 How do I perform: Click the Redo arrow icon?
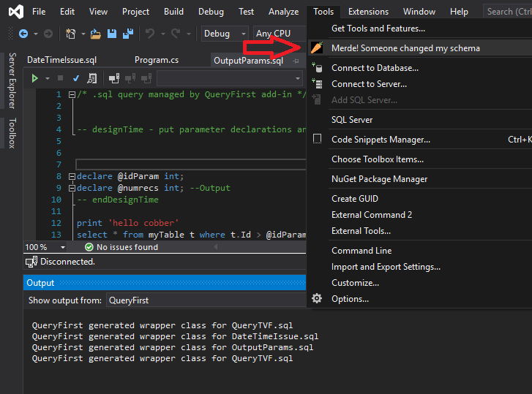(x=176, y=34)
